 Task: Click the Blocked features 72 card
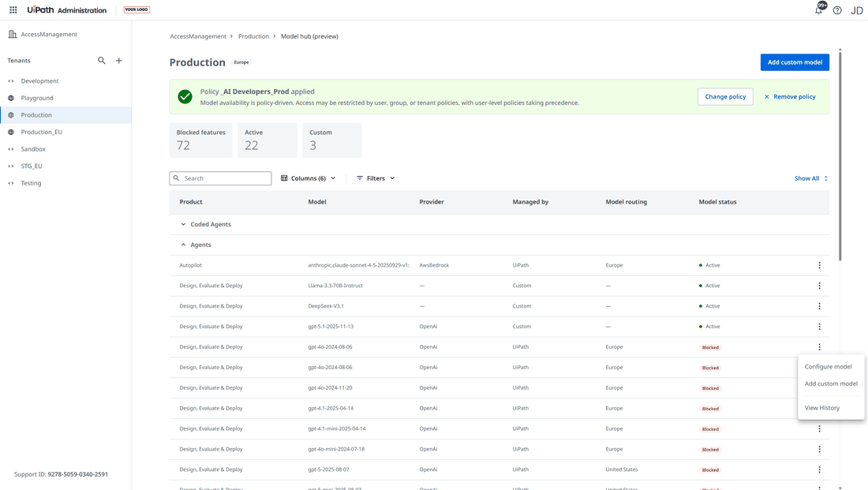(x=201, y=140)
